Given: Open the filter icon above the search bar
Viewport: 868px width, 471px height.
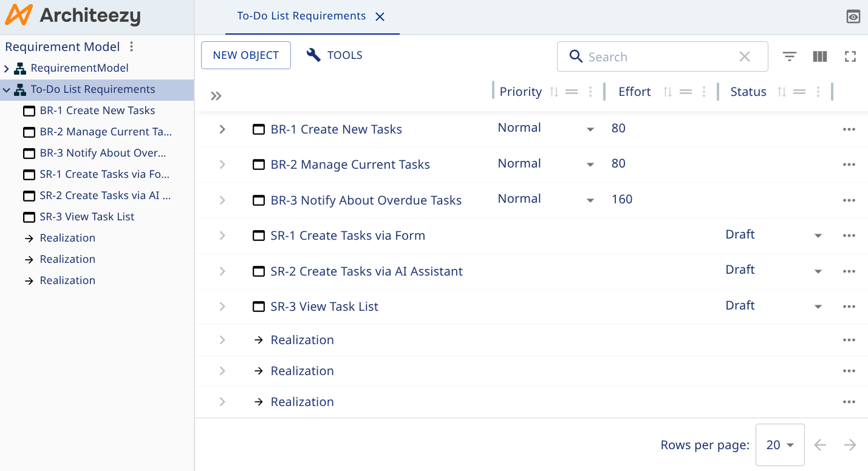Looking at the screenshot, I should [790, 56].
